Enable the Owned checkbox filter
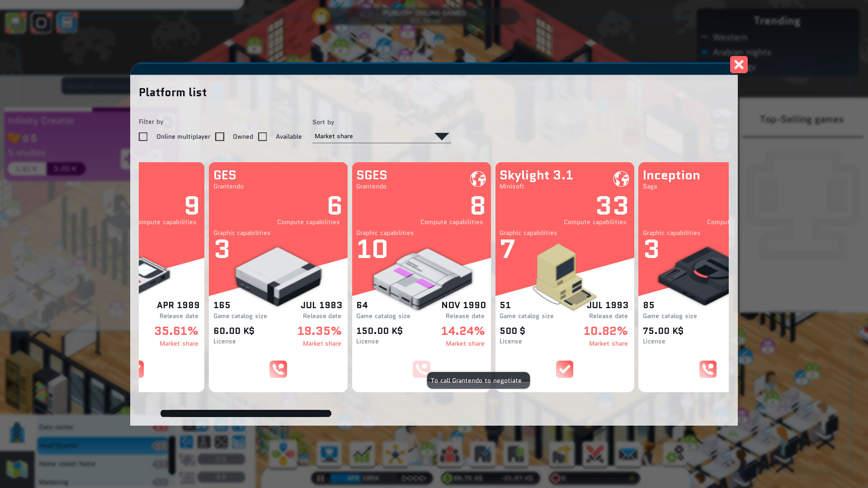 click(220, 136)
